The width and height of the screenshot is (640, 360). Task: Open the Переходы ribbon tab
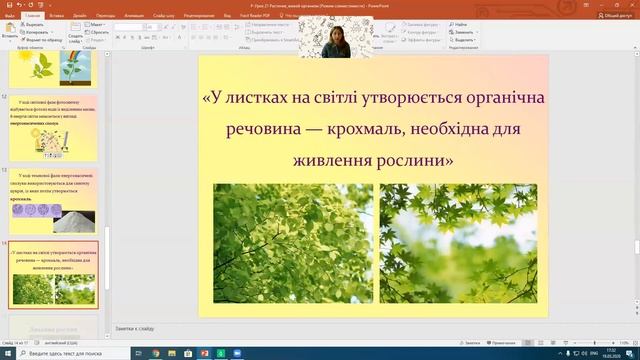pyautogui.click(x=106, y=16)
